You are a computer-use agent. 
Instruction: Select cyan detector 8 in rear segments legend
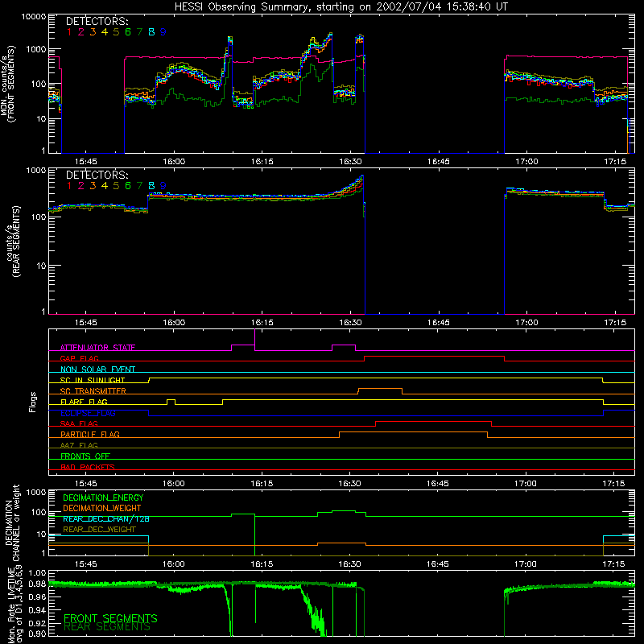tap(151, 186)
